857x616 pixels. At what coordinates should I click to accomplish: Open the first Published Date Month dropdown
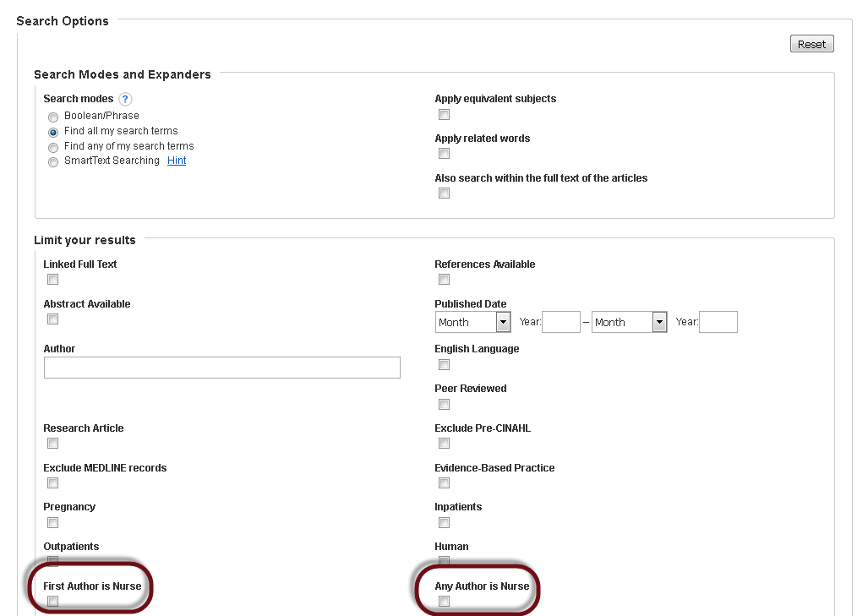click(x=472, y=322)
